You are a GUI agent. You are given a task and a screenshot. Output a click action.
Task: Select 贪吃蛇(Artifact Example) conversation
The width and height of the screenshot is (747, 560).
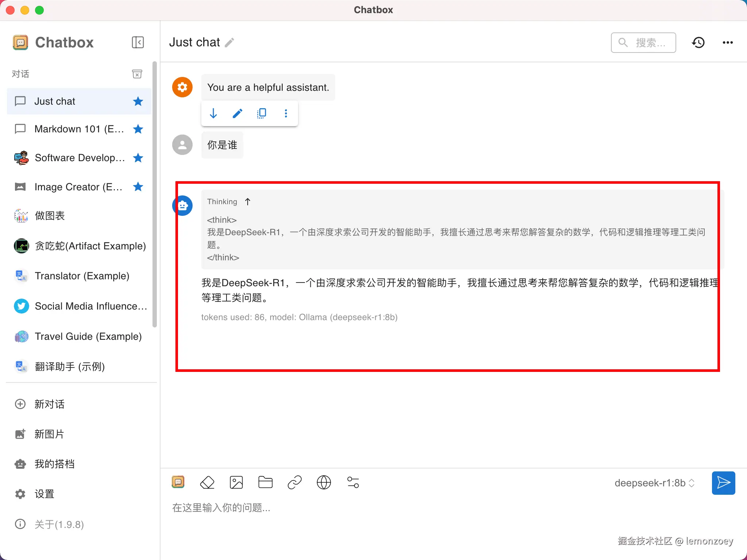pos(90,246)
